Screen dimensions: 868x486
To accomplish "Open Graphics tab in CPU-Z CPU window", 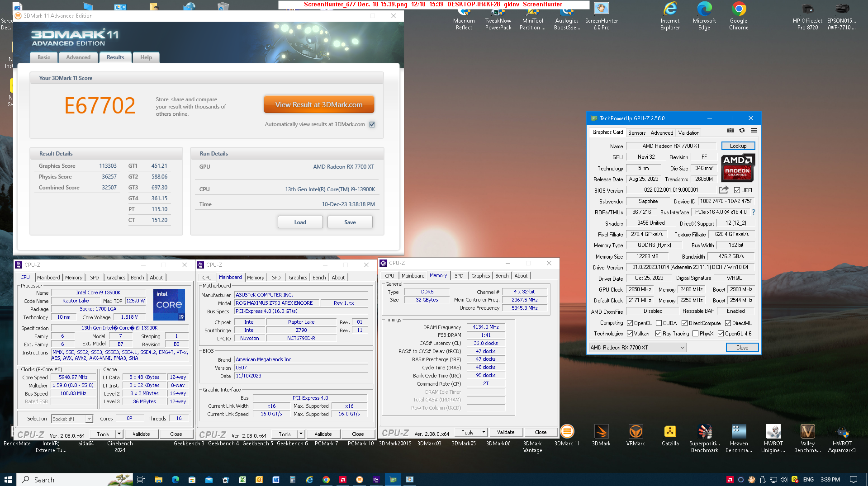I will pyautogui.click(x=116, y=278).
